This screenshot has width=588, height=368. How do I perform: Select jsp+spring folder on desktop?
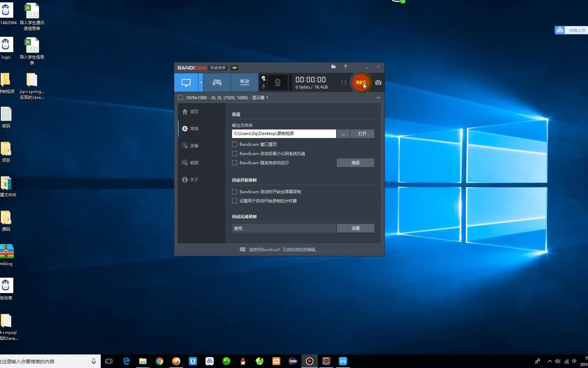pos(32,86)
